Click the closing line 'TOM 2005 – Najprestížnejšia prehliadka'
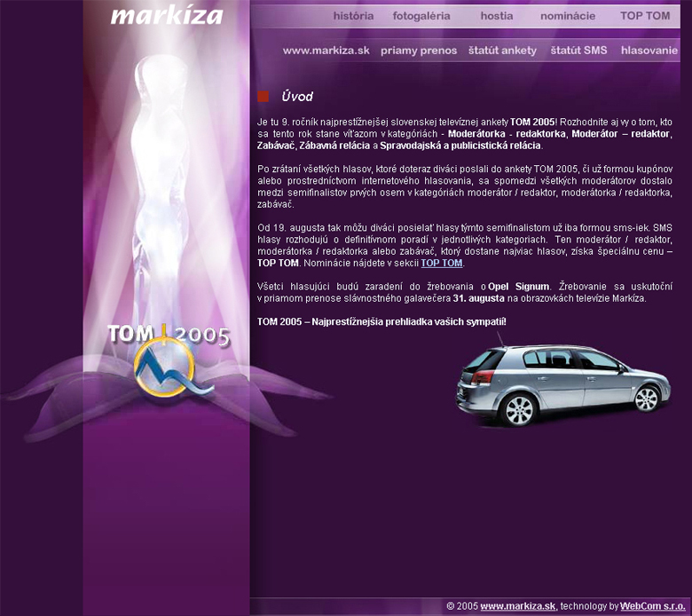This screenshot has height=616, width=692. (x=381, y=322)
